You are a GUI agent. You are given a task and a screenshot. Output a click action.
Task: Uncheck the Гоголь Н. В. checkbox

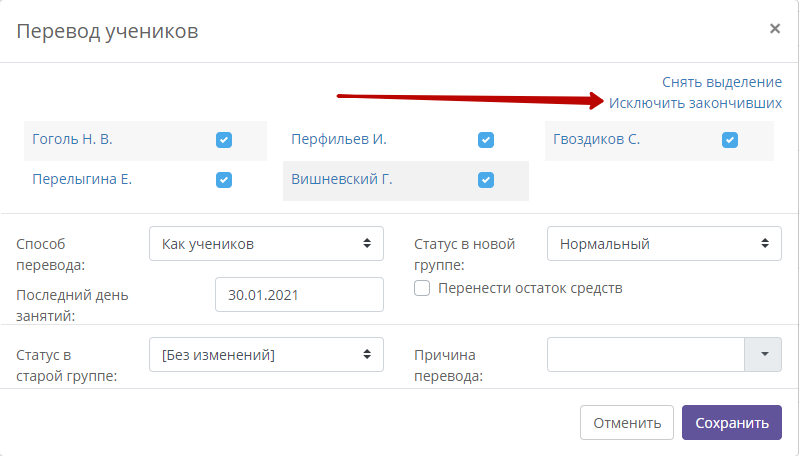[x=224, y=140]
